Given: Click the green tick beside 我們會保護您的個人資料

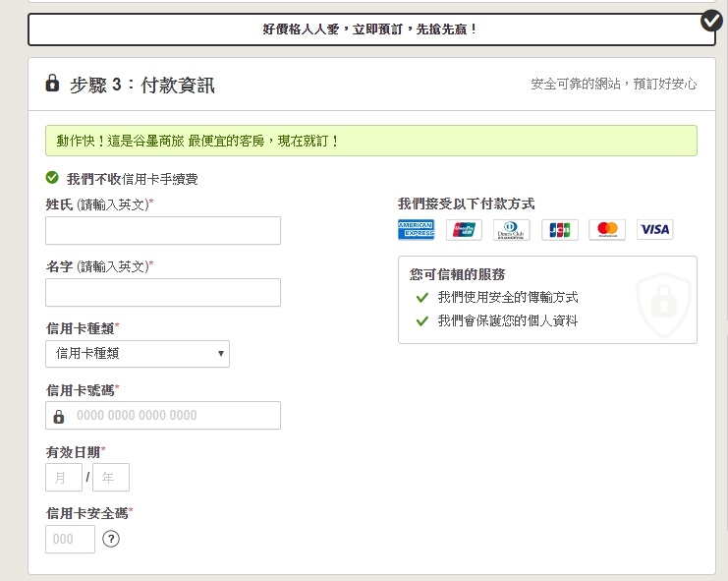Looking at the screenshot, I should click(422, 320).
